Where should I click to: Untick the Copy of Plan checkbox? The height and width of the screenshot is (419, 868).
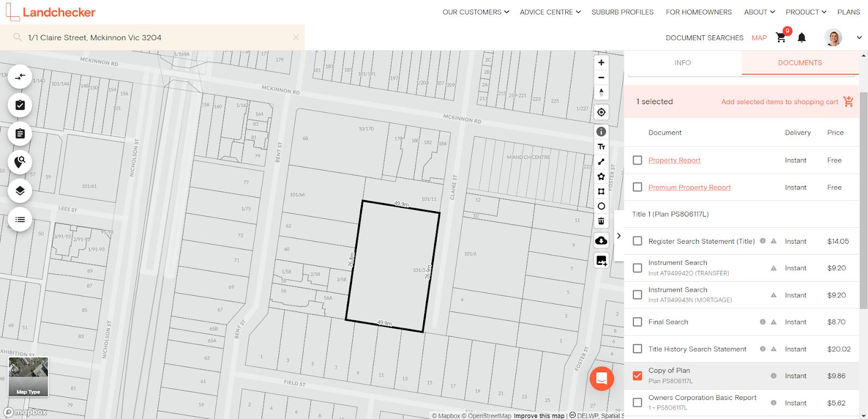click(x=637, y=376)
